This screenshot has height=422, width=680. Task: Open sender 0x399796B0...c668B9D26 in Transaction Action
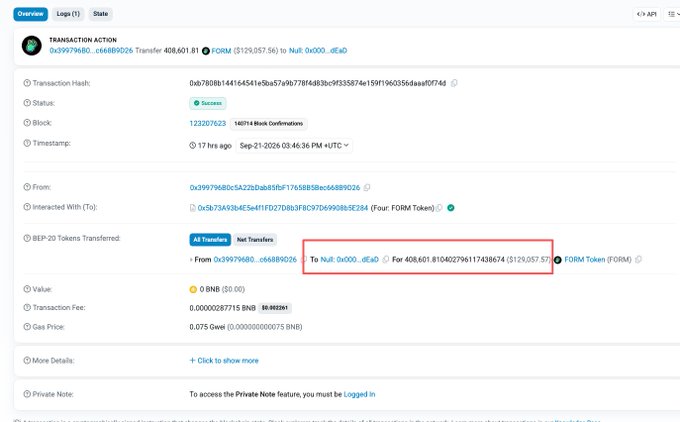coord(91,51)
